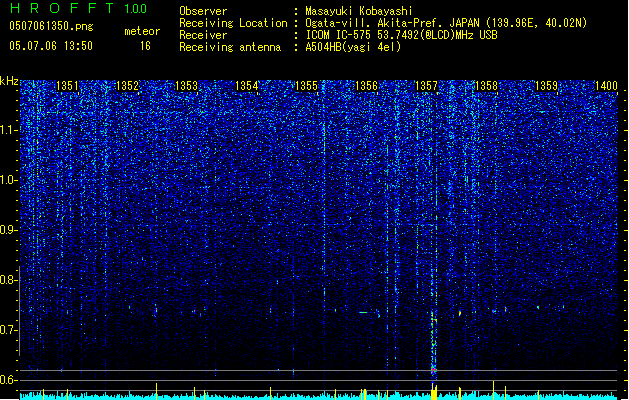Click the 'Receiving antenna' field label
This screenshot has width=629, height=400.
[x=230, y=47]
